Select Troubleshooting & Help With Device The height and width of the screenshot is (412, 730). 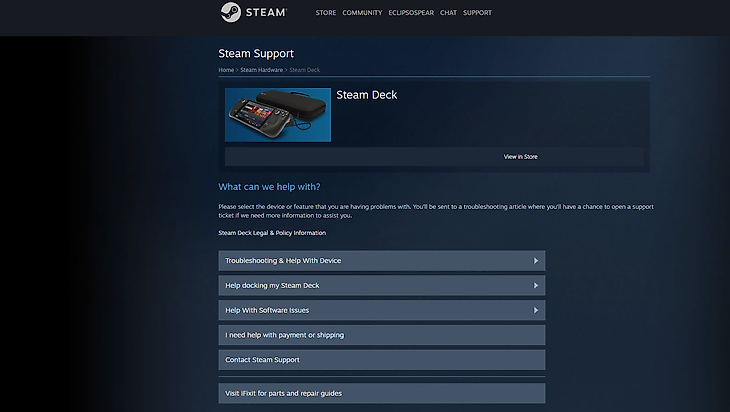click(382, 261)
